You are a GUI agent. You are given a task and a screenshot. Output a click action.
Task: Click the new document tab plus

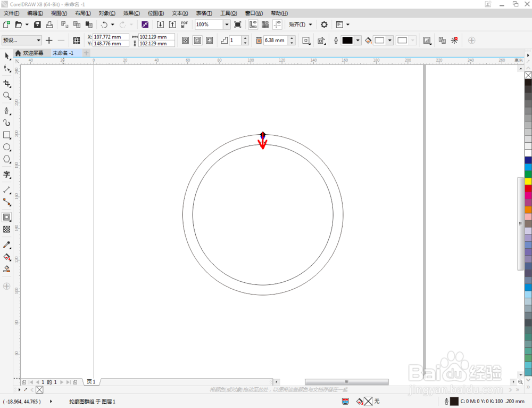[x=86, y=53]
